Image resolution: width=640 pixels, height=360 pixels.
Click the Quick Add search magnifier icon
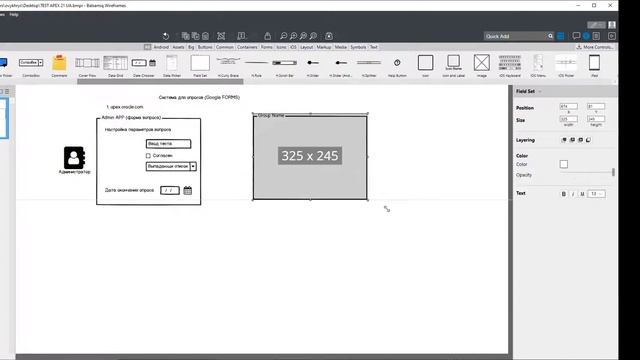(550, 36)
